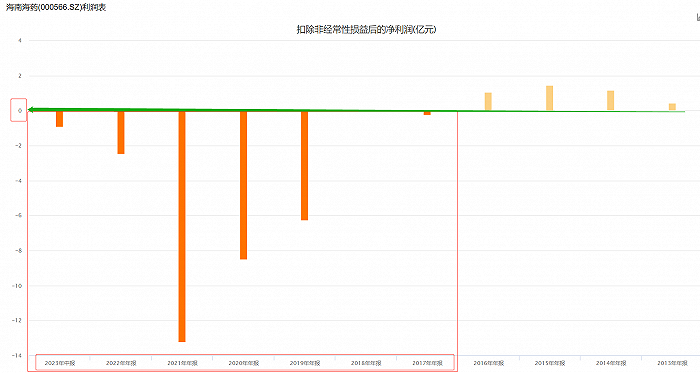
Task: Click the y-axis value -2
Action: pyautogui.click(x=18, y=146)
